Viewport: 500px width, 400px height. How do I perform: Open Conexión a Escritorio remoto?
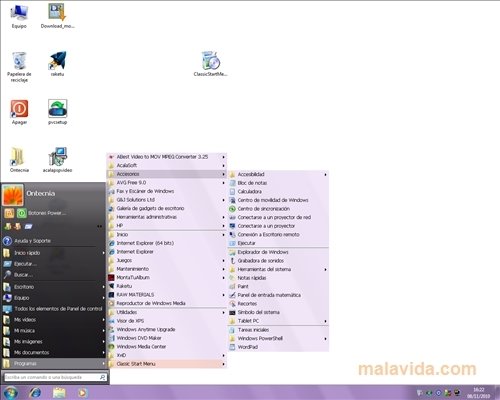click(x=279, y=235)
